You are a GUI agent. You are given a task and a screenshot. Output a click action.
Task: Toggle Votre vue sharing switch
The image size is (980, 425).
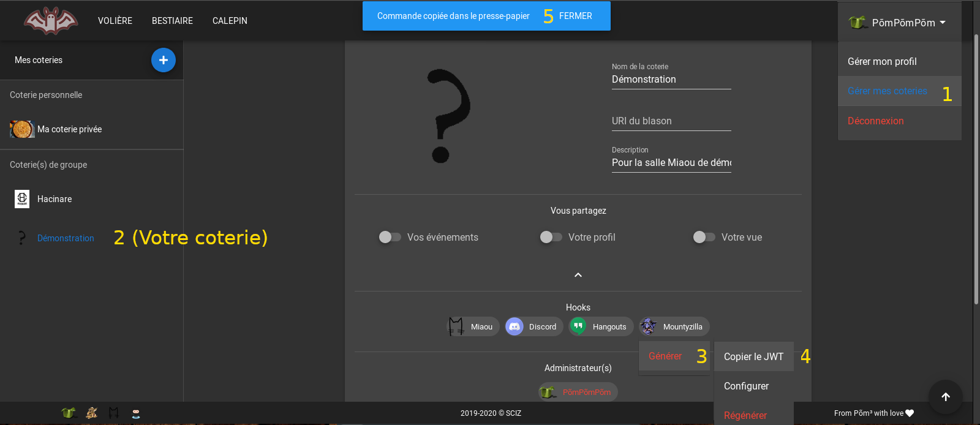pos(704,237)
